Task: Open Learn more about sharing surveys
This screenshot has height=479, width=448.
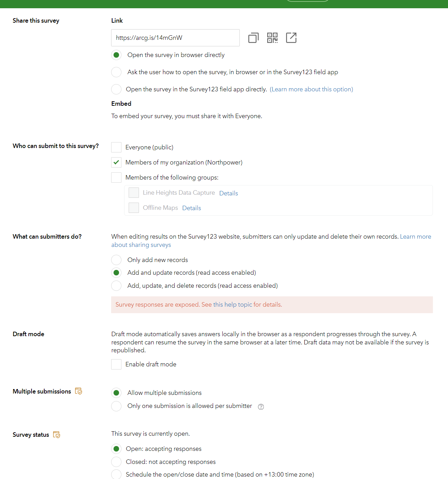Action: coord(415,237)
